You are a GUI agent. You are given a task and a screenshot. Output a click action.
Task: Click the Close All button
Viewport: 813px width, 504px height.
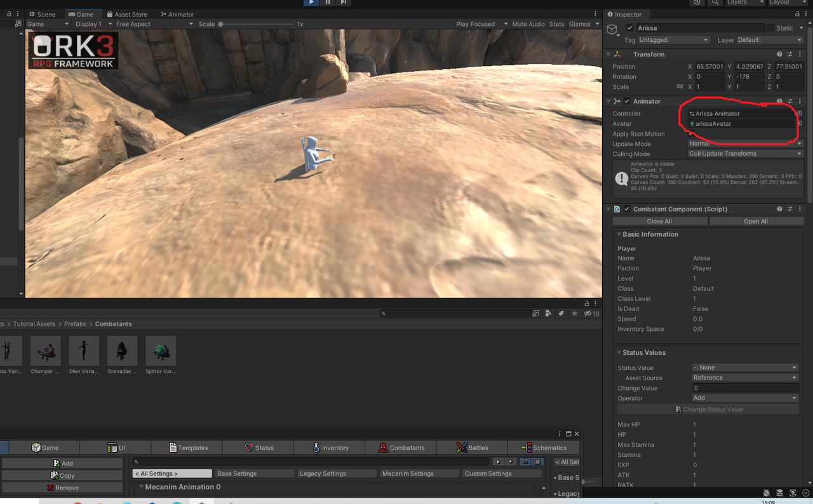[x=659, y=222]
